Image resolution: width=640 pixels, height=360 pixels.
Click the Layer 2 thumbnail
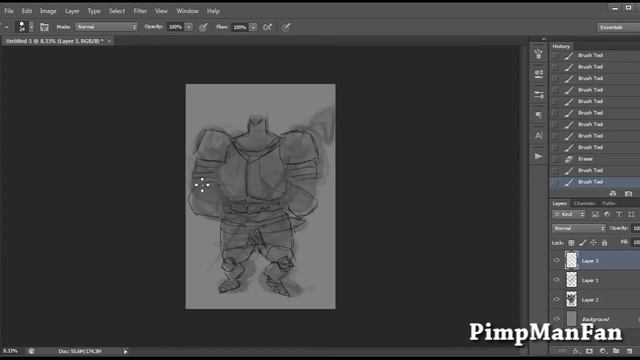point(571,299)
